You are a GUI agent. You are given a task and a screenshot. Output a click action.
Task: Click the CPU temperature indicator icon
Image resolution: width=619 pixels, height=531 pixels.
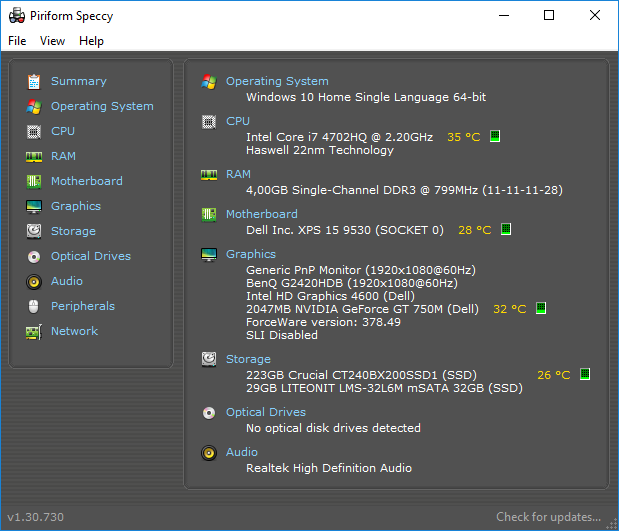[495, 136]
